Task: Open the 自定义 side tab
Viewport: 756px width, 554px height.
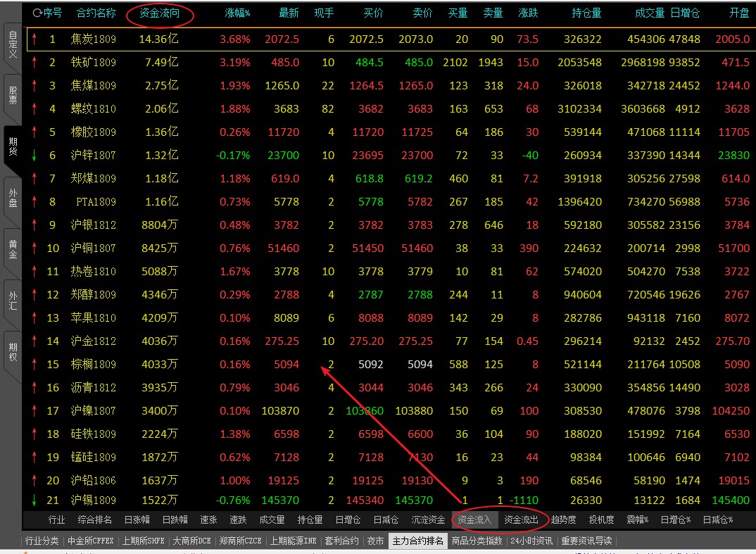Action: [12, 45]
